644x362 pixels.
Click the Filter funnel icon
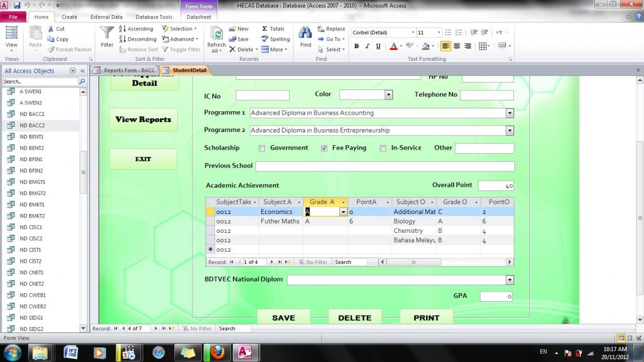107,33
